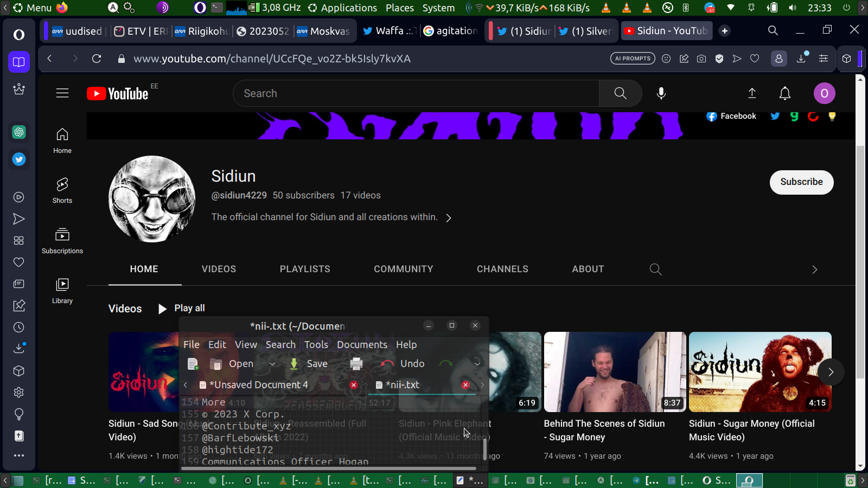Screen dimensions: 868x488
Task: Show next videos with carousel arrow
Action: coord(831,372)
